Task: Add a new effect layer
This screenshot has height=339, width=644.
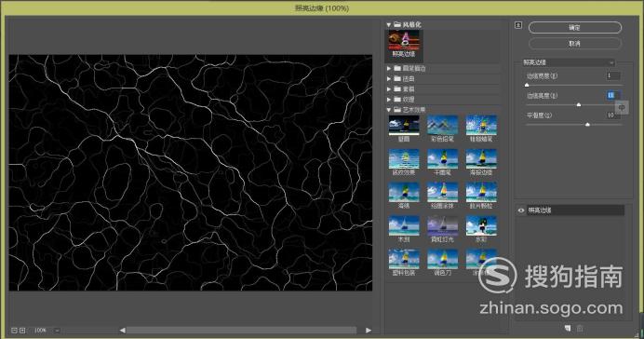Action: point(567,328)
